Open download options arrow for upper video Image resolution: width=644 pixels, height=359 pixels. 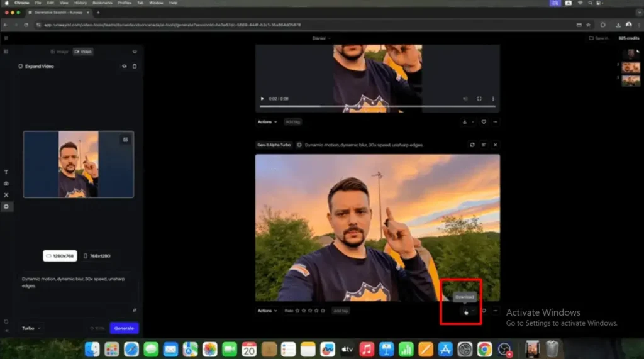(473, 122)
